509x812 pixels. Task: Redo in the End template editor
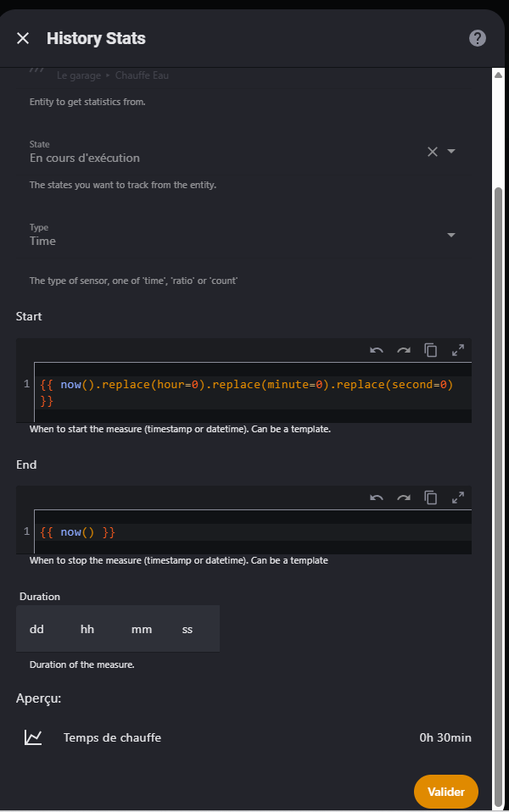pos(404,498)
